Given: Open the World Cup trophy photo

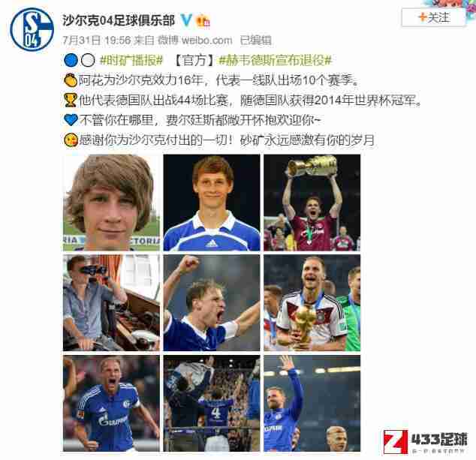Looking at the screenshot, I should 312,303.
